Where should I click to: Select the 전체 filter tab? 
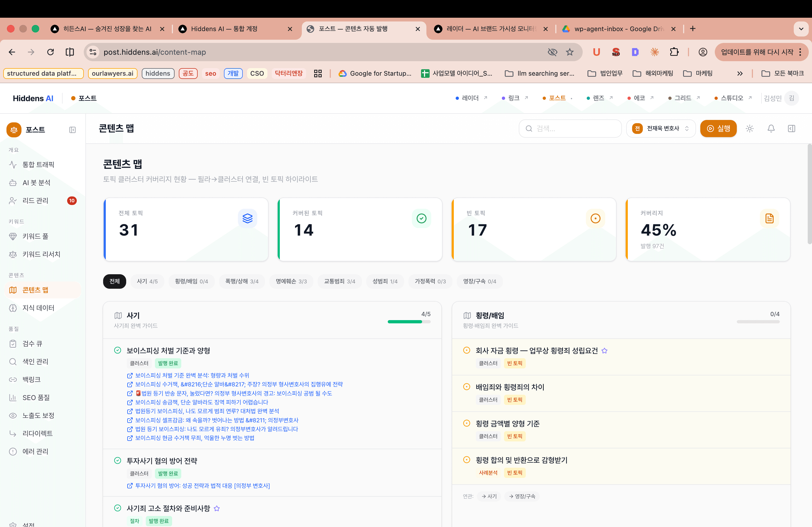click(115, 281)
